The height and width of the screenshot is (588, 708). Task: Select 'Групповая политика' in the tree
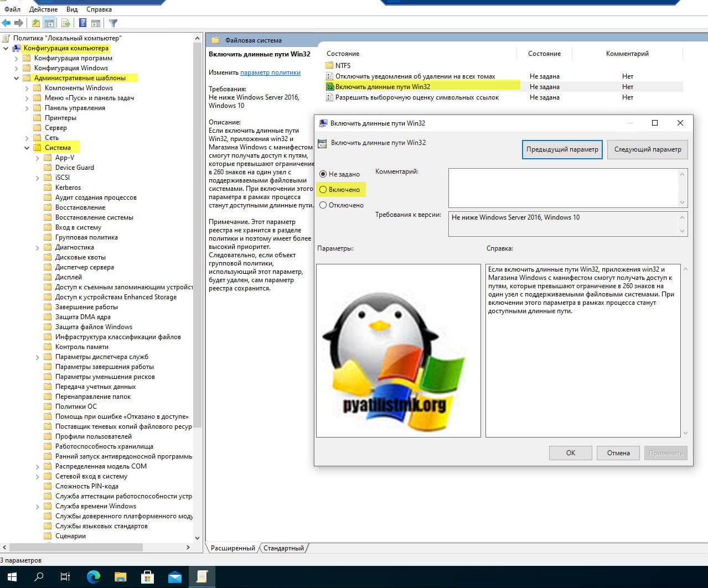point(86,237)
